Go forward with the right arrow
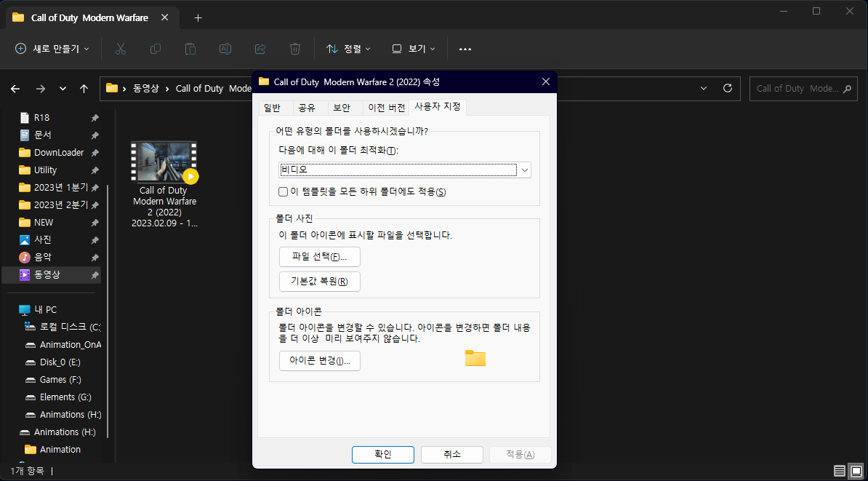Image resolution: width=868 pixels, height=481 pixels. tap(41, 89)
